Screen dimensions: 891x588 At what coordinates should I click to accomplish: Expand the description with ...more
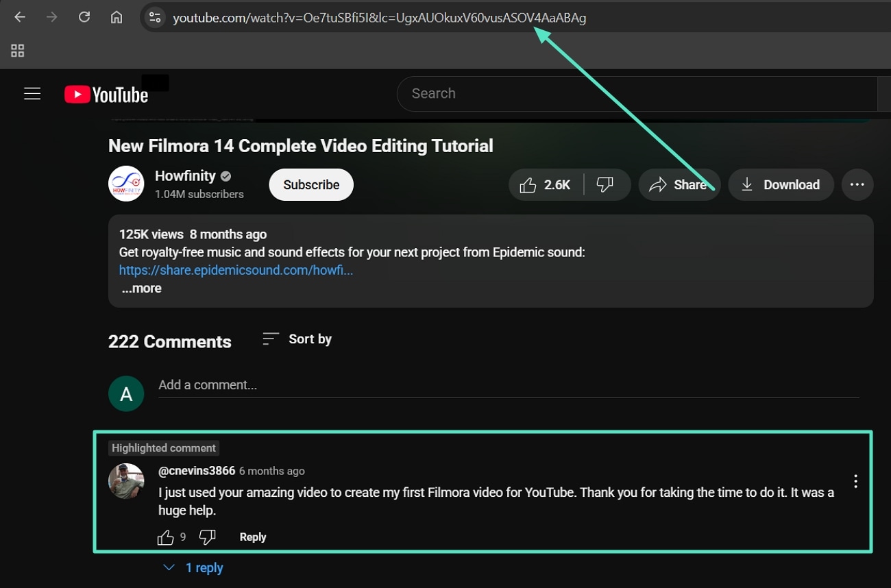pos(142,289)
